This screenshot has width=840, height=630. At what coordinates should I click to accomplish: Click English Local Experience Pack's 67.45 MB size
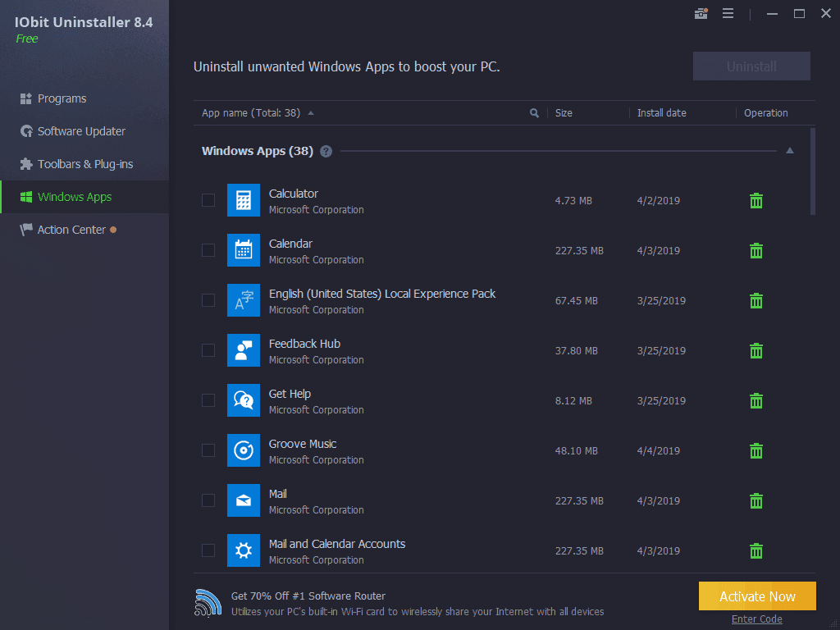pyautogui.click(x=577, y=301)
